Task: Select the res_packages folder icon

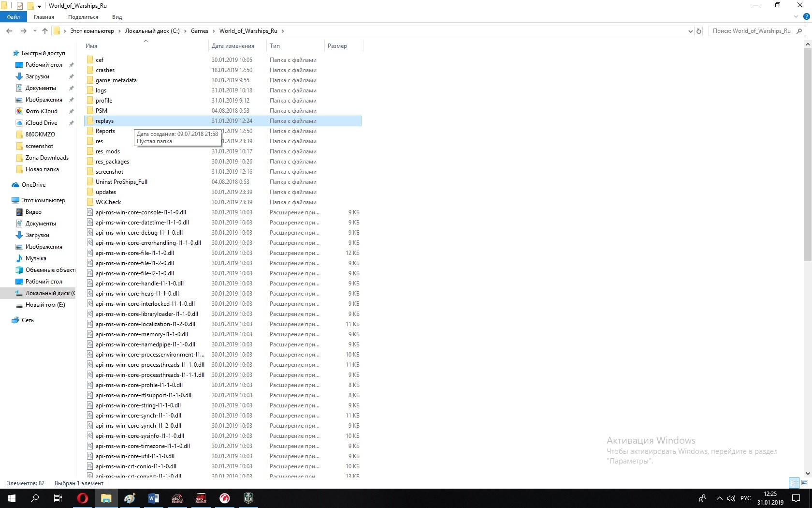Action: click(x=90, y=162)
